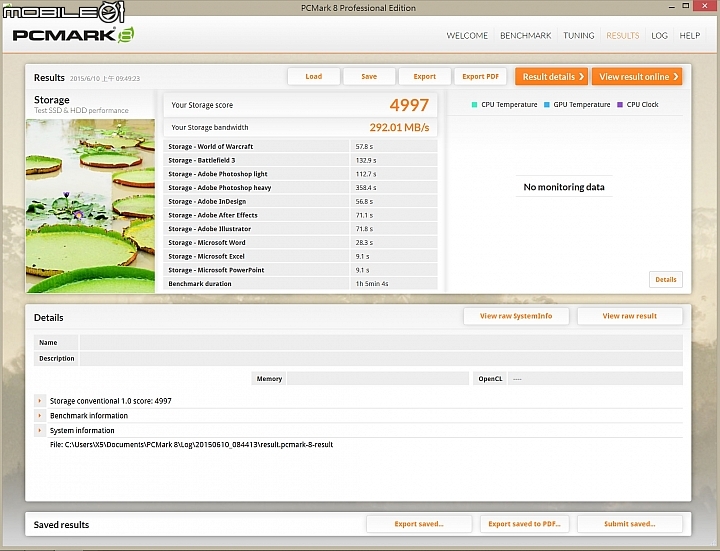The image size is (720, 551).
Task: Select Storage - Microsoft PowerPoint row
Action: (x=301, y=270)
